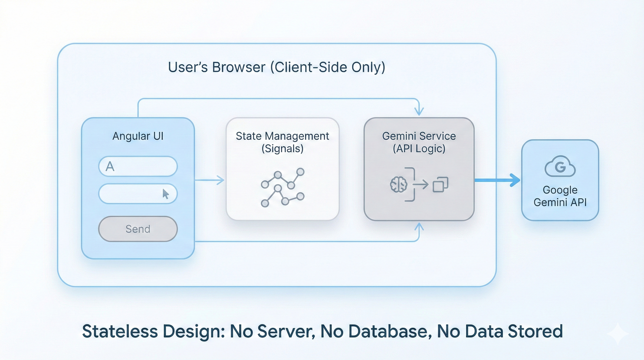Click the brain icon in Gemini Service
This screenshot has height=360, width=644.
pyautogui.click(x=399, y=185)
